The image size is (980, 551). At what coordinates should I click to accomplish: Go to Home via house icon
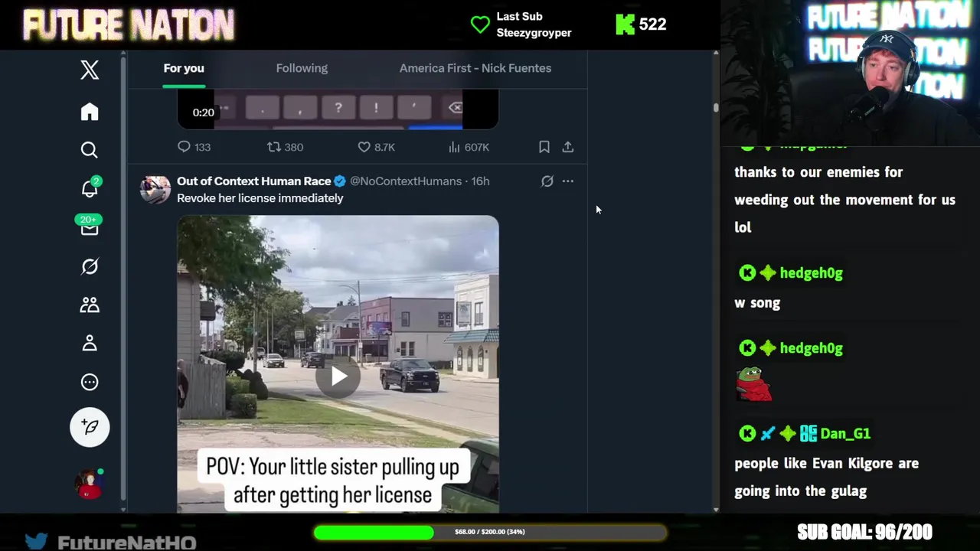pos(90,112)
